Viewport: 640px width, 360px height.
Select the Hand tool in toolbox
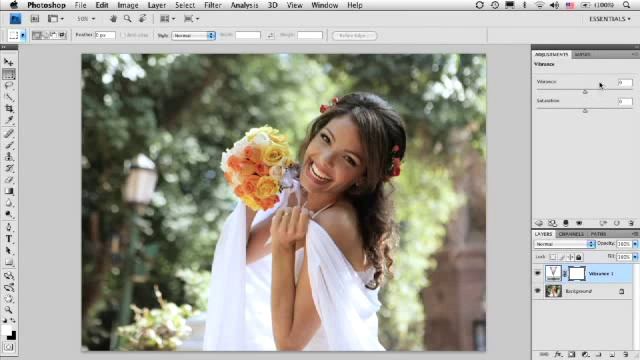9,298
